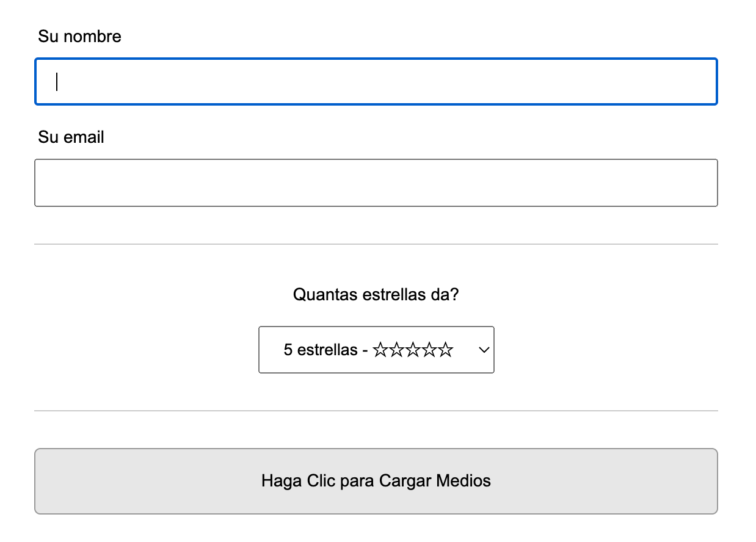756x542 pixels.
Task: Click the divider line below the email field
Action: click(376, 244)
